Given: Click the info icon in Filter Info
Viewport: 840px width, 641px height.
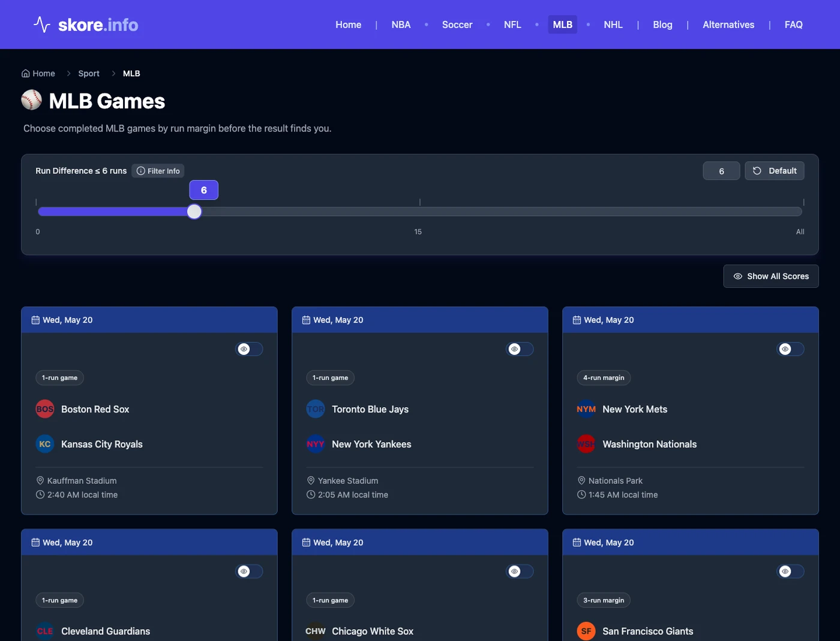Looking at the screenshot, I should [141, 171].
